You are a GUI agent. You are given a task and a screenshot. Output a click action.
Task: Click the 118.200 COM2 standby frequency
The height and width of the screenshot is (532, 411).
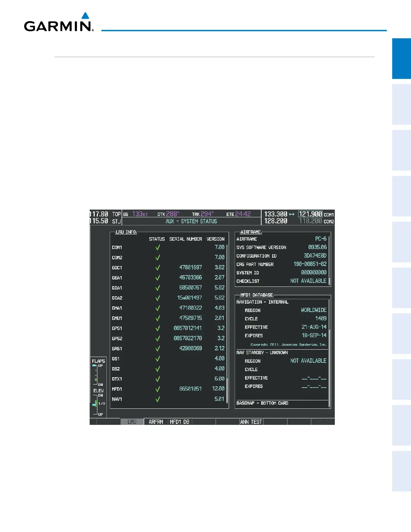point(311,221)
